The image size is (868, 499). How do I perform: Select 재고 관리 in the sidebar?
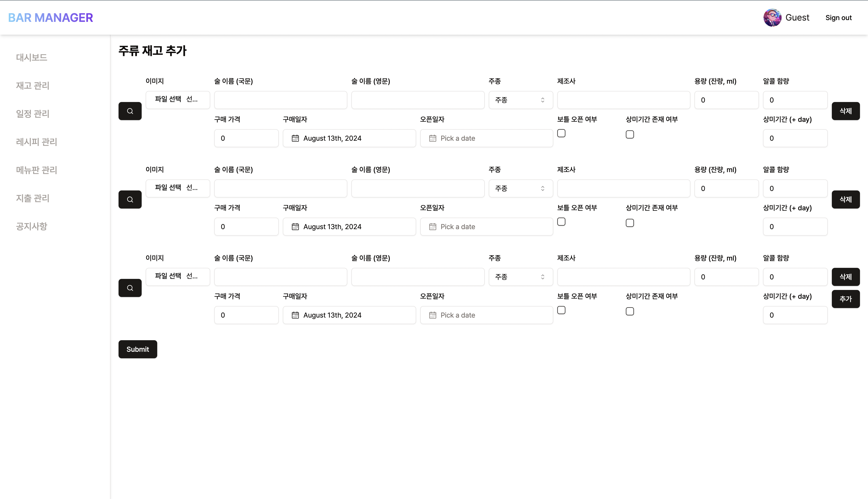click(33, 86)
